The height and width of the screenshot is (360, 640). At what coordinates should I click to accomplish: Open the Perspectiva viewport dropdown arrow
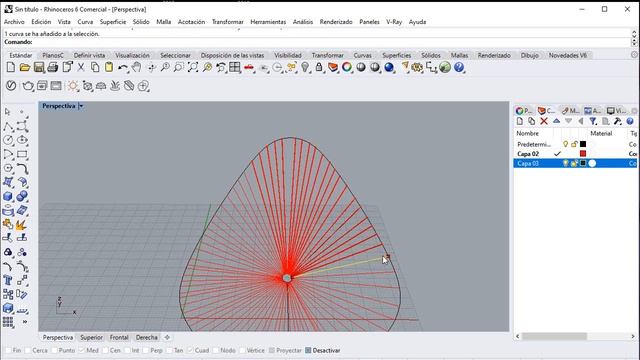point(81,106)
